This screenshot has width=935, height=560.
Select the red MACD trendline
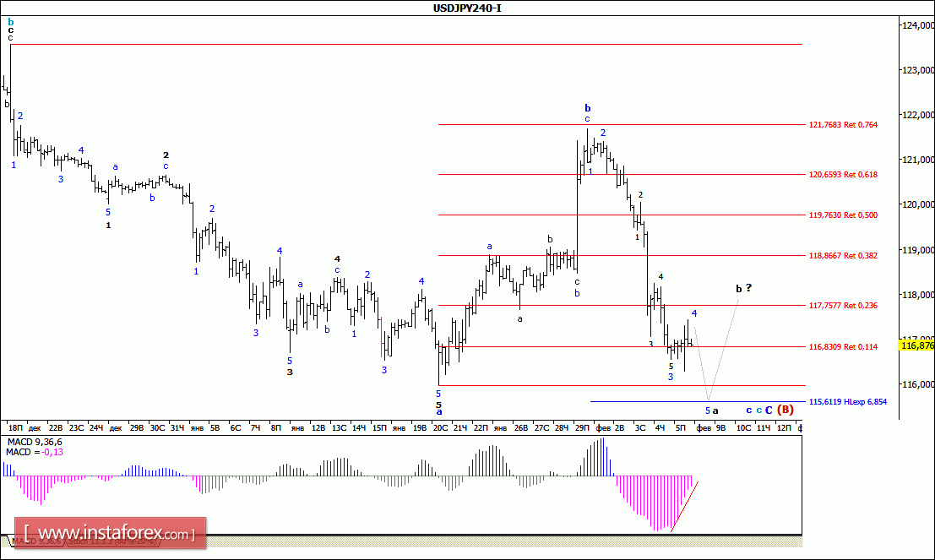pos(684,506)
